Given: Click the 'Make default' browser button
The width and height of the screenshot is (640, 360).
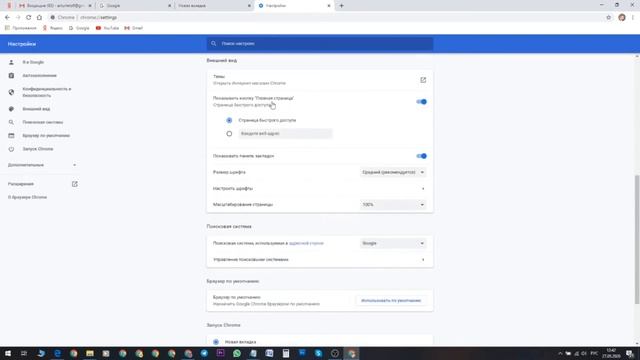Looking at the screenshot, I should coord(391,301).
